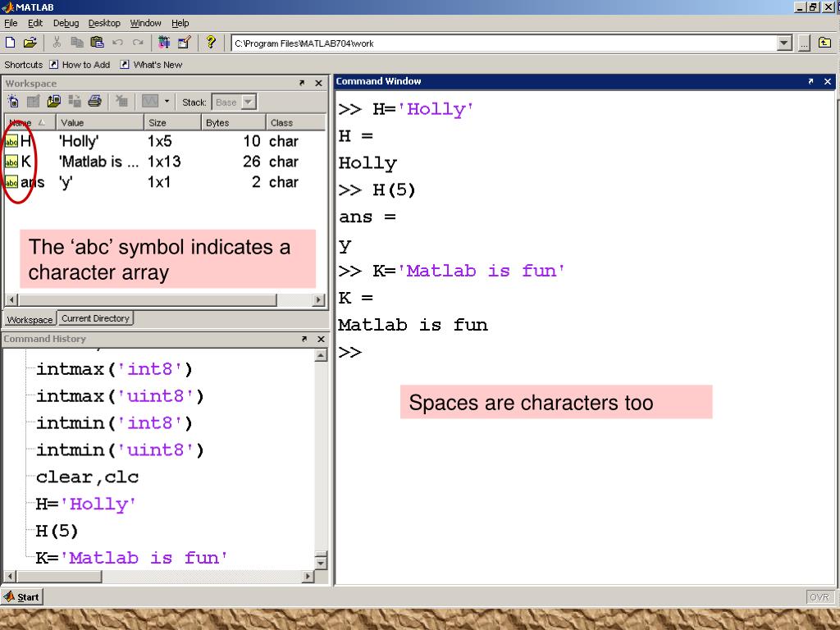Sort workspace by the Bytes column header
840x630 pixels.
point(233,123)
